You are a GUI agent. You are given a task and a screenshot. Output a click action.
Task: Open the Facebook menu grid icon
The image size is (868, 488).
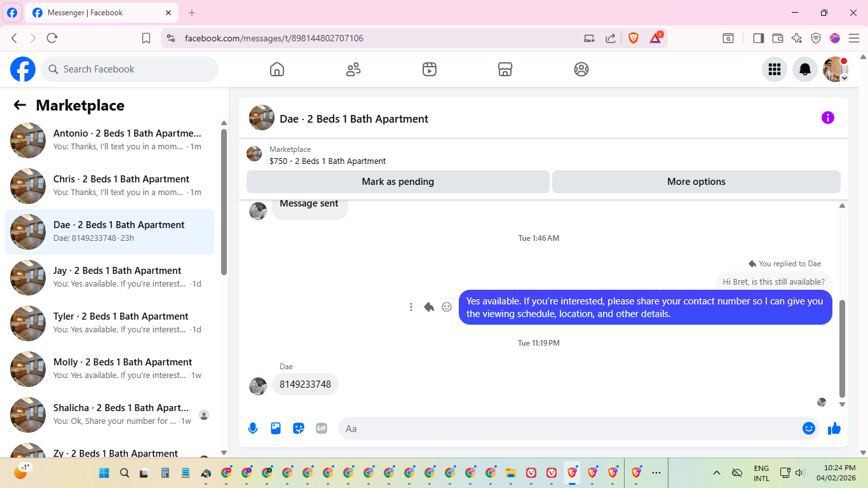tap(775, 69)
